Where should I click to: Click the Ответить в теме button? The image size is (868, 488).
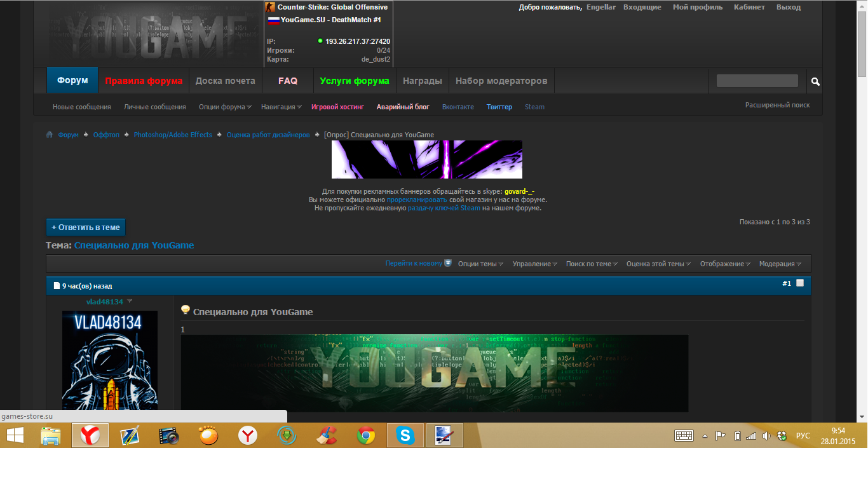pos(86,227)
